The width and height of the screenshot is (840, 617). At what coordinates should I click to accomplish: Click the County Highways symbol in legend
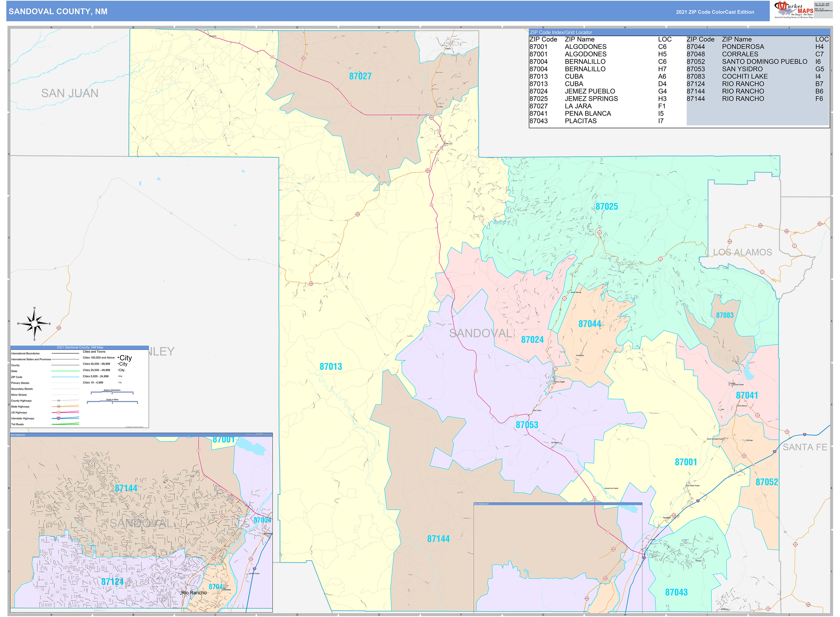(59, 400)
